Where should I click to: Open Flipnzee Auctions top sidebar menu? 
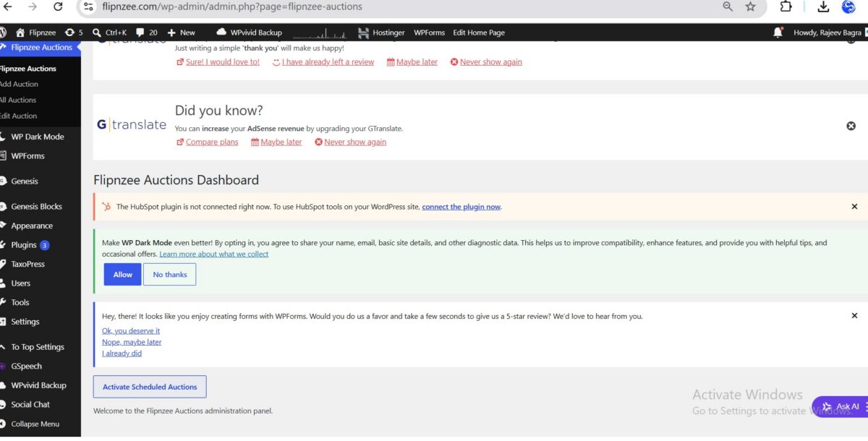click(41, 48)
